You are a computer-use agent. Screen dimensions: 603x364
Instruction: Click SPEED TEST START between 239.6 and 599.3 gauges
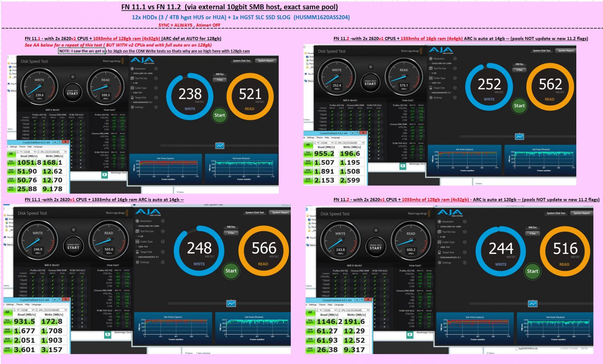coord(73,92)
